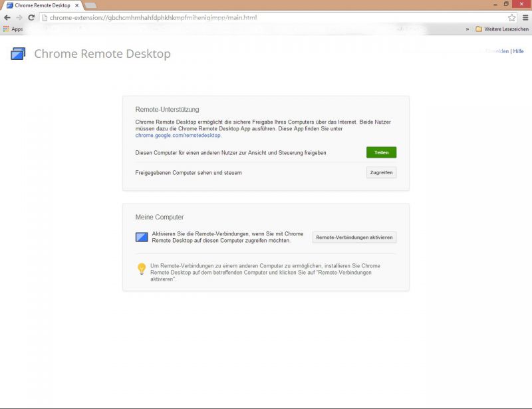Click the Remote-Unterstützung heading
This screenshot has height=409, width=532.
[x=168, y=109]
